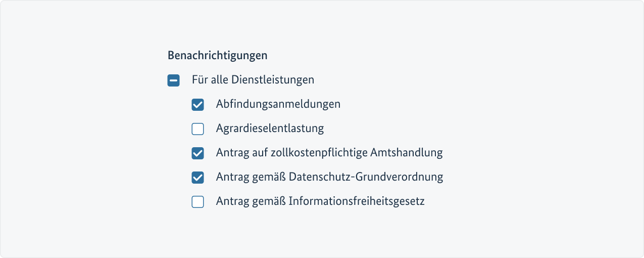This screenshot has width=644, height=258.
Task: Click the "Für alle Dienstleistungen" label text
Action: pyautogui.click(x=253, y=80)
